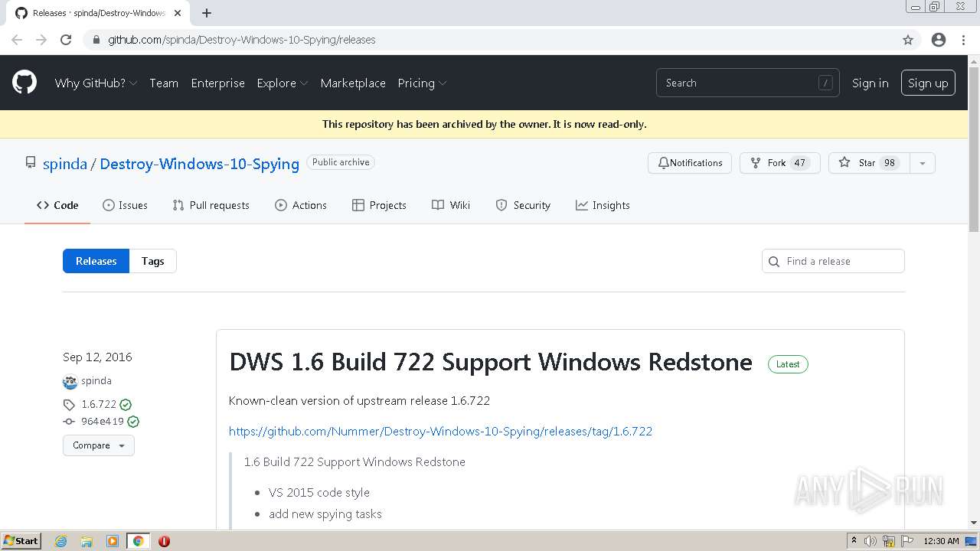The height and width of the screenshot is (551, 980).
Task: Expand the Explore menu
Action: point(283,83)
